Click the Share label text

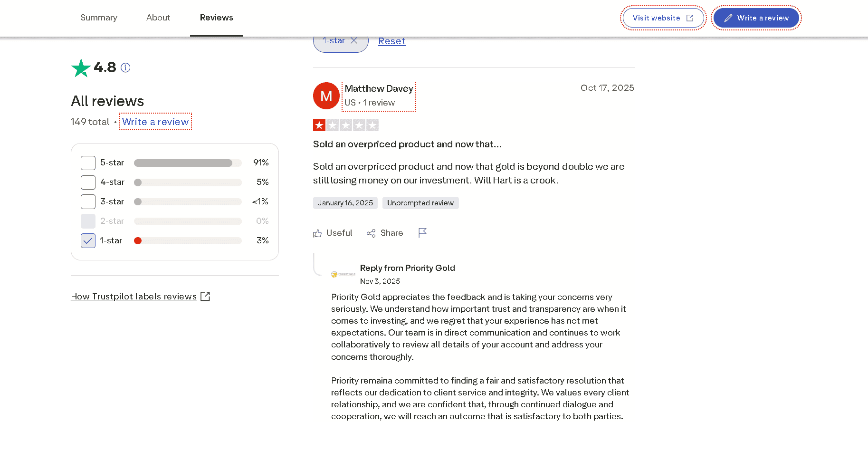click(391, 233)
